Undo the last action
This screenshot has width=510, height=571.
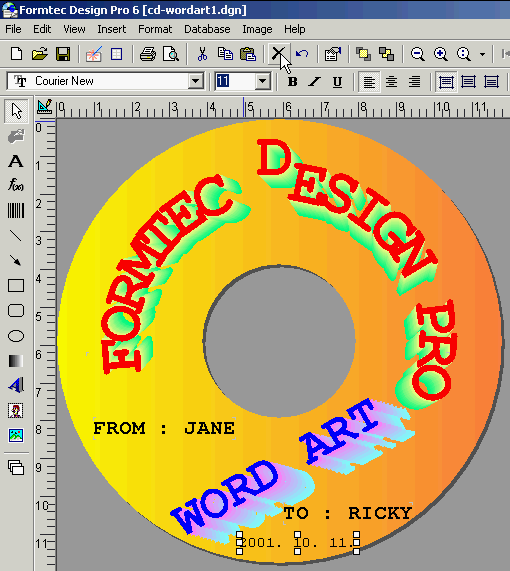point(302,54)
